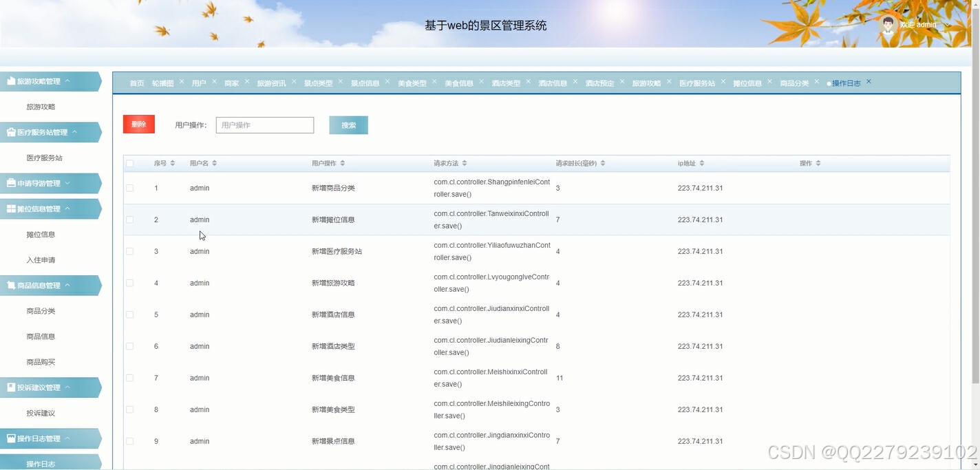Click the 投诉建议管理 sidebar icon
The image size is (980, 470).
point(11,387)
